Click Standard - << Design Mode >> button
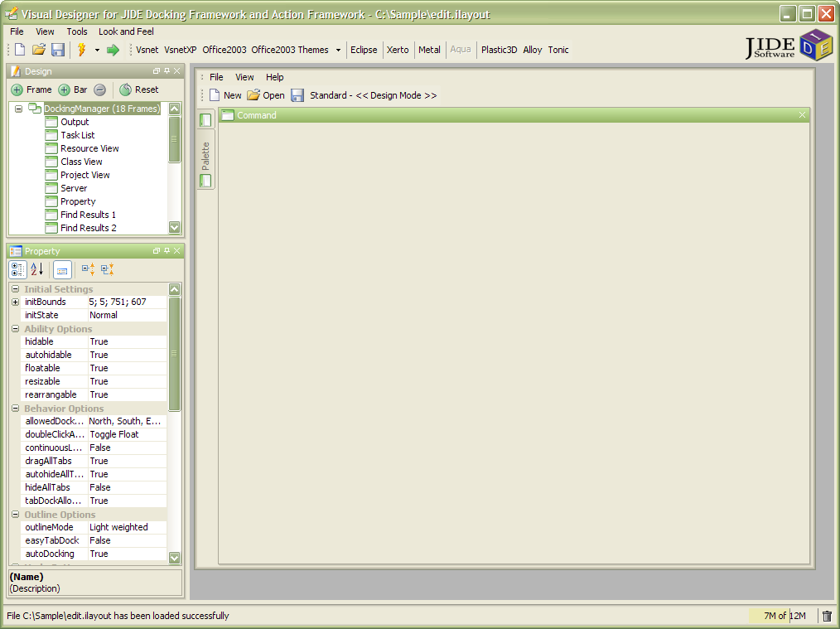 tap(374, 95)
